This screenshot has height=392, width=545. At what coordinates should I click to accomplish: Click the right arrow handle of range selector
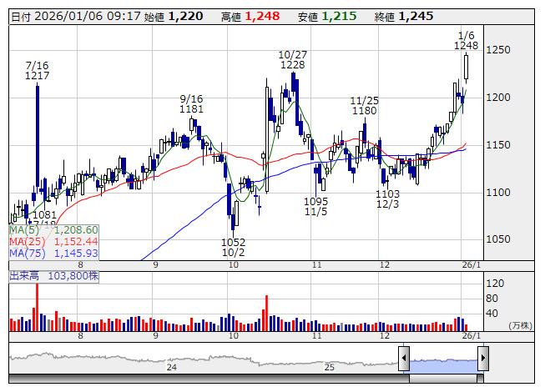pos(482,359)
